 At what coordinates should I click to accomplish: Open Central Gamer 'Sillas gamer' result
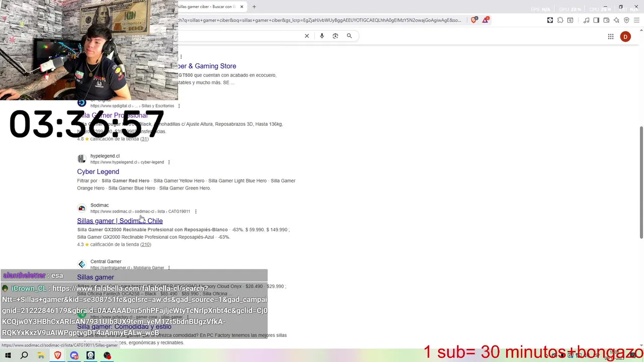(96, 277)
